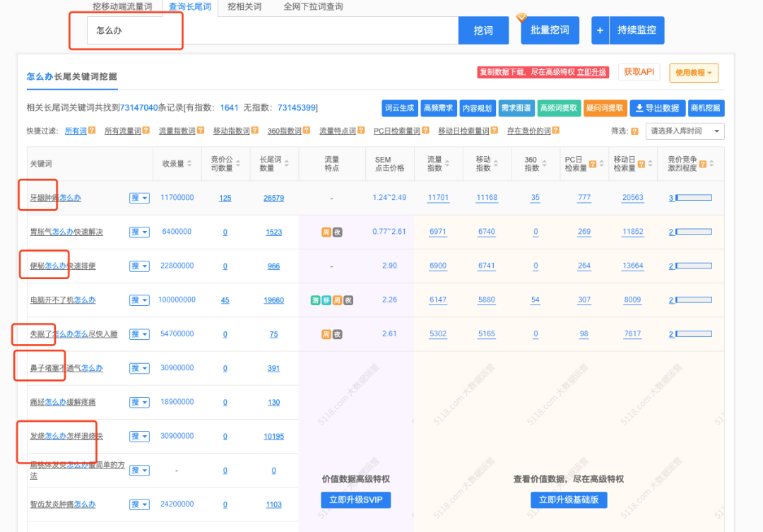Image resolution: width=763 pixels, height=532 pixels.
Task: Sort by 竞价竞争激烈程度 column arrows
Action: click(711, 163)
